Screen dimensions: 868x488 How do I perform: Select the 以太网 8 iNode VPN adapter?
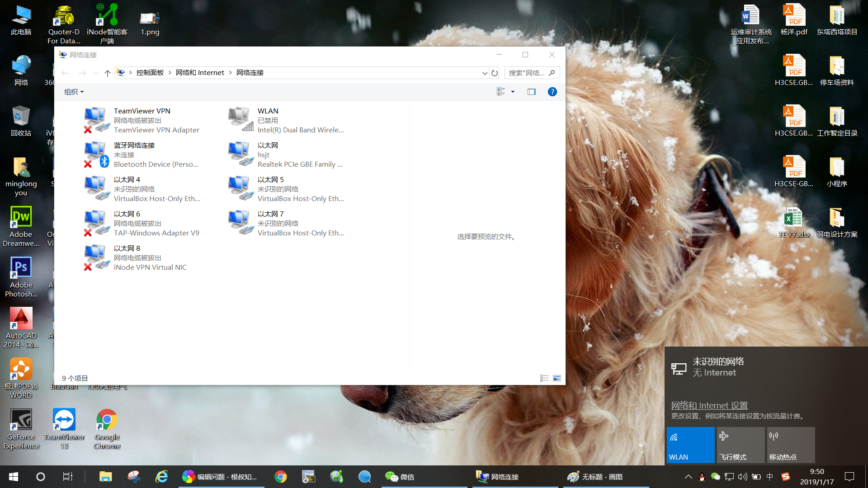[96, 257]
